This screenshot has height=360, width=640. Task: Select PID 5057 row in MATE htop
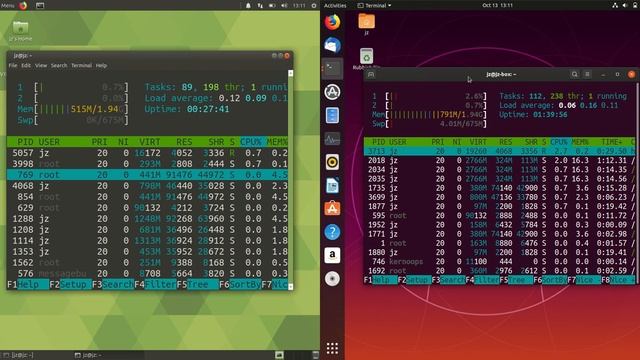coord(147,153)
